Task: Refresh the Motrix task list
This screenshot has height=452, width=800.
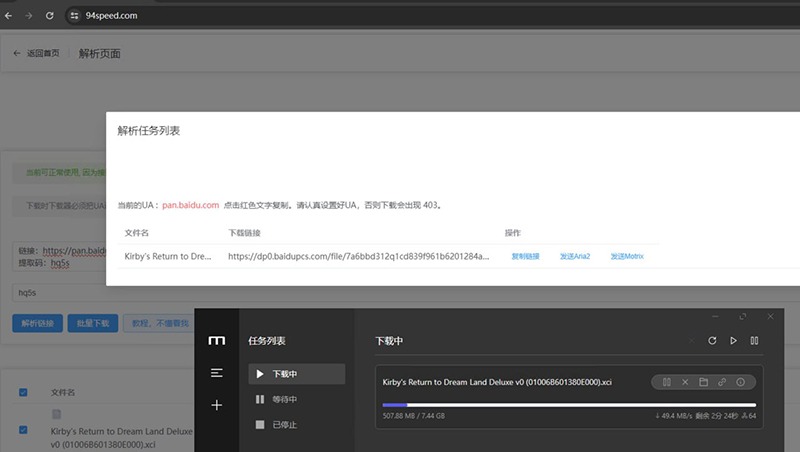Action: click(x=712, y=340)
